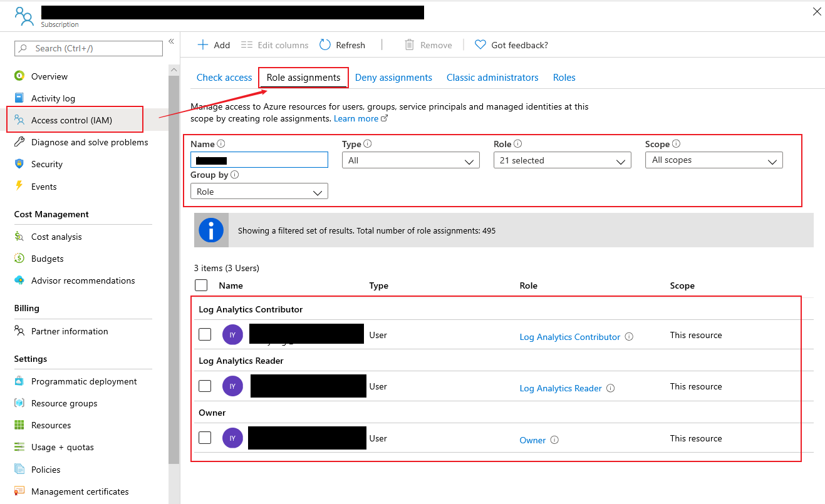This screenshot has height=504, width=825.
Task: Click the Resource groups cube icon
Action: (19, 403)
